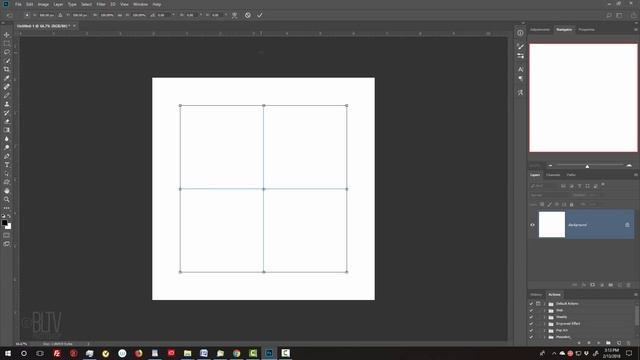Select the Horizontal Type tool

(7, 165)
